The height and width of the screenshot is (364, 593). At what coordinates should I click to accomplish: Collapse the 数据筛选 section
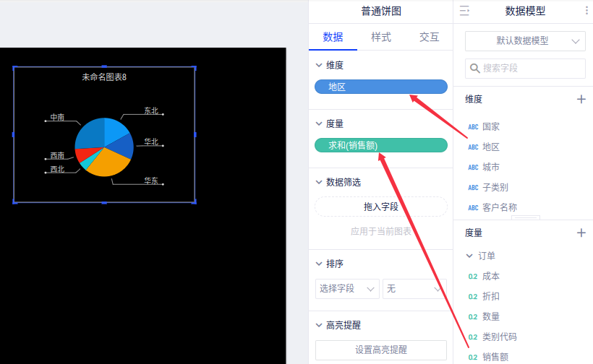point(320,182)
